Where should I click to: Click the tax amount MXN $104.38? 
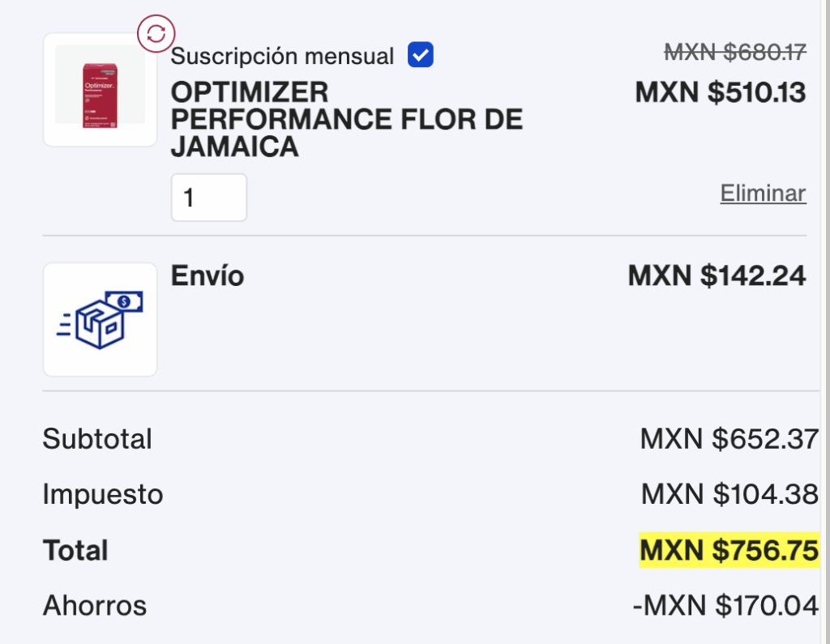pos(730,494)
